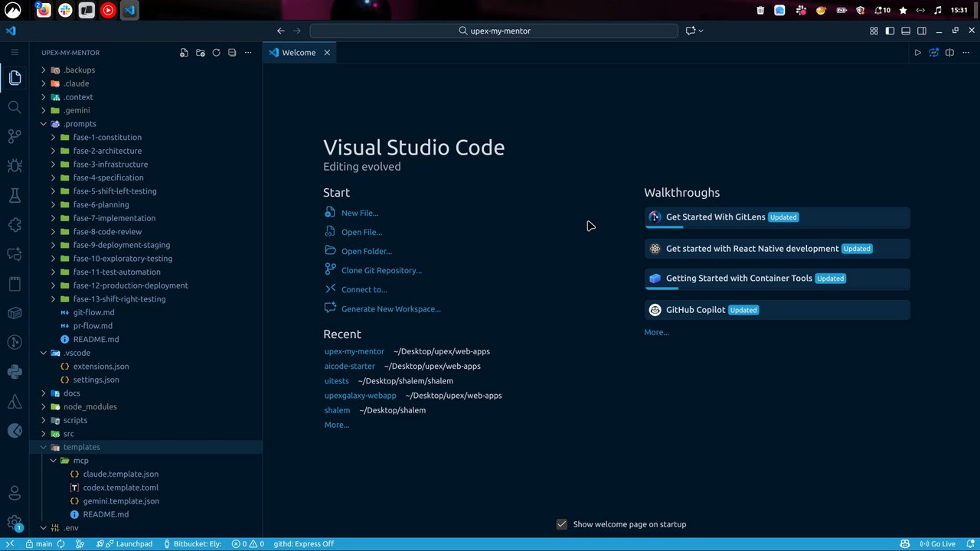
Task: Open recent project upexgalaxy-webapp
Action: tap(361, 396)
